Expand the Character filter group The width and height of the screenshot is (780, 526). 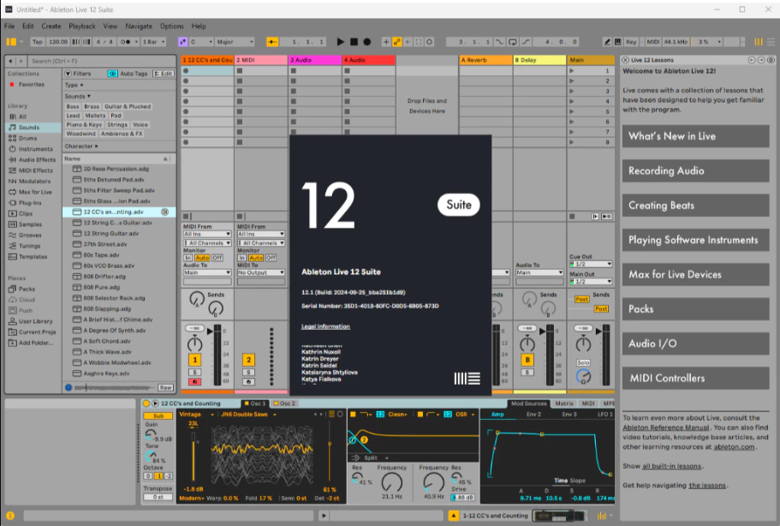coord(81,146)
